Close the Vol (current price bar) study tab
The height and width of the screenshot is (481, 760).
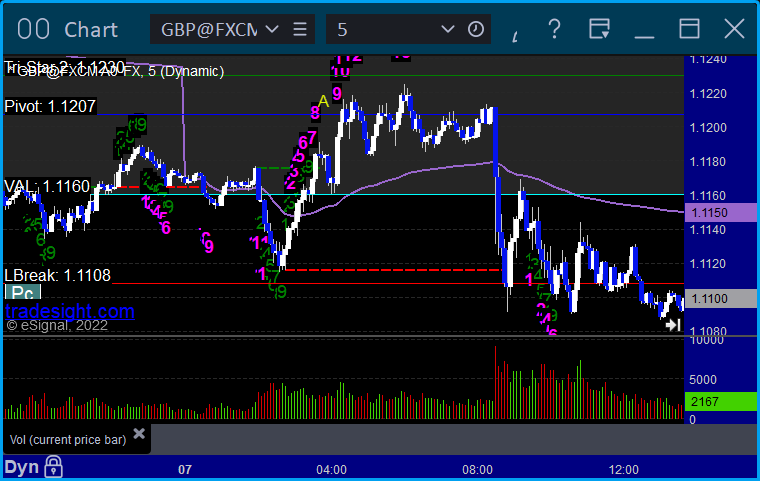139,433
